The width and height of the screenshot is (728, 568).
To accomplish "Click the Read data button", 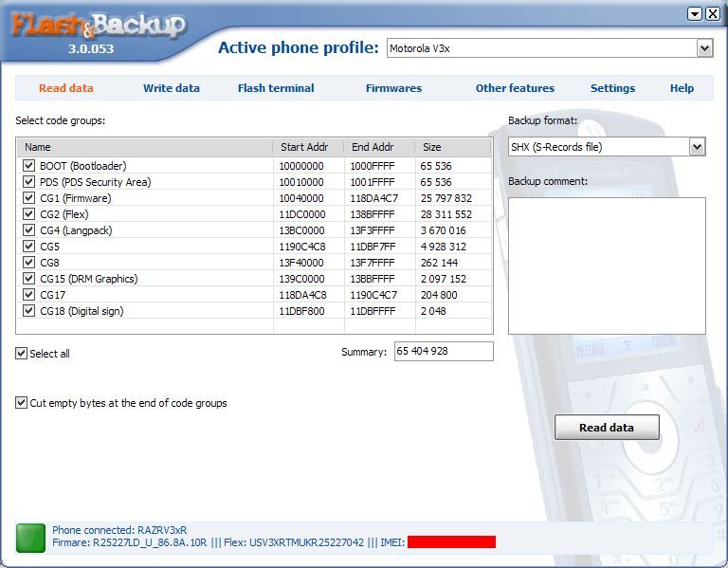I will coord(607,428).
